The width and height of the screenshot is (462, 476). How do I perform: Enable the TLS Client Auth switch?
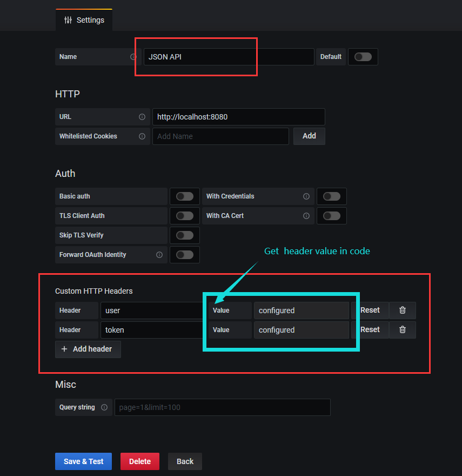tap(185, 216)
